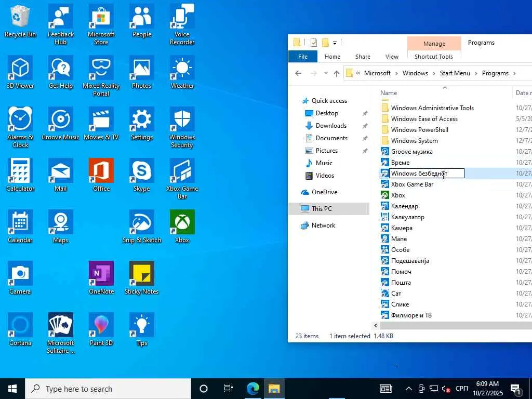Open Downloads in the navigation pane
The width and height of the screenshot is (532, 399).
coord(331,126)
